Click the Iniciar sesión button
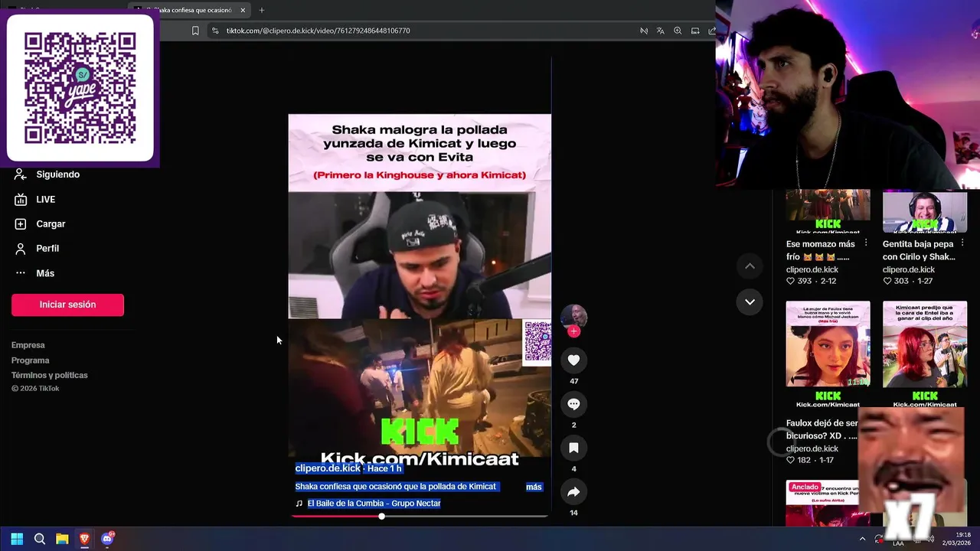The image size is (980, 551). pyautogui.click(x=67, y=305)
